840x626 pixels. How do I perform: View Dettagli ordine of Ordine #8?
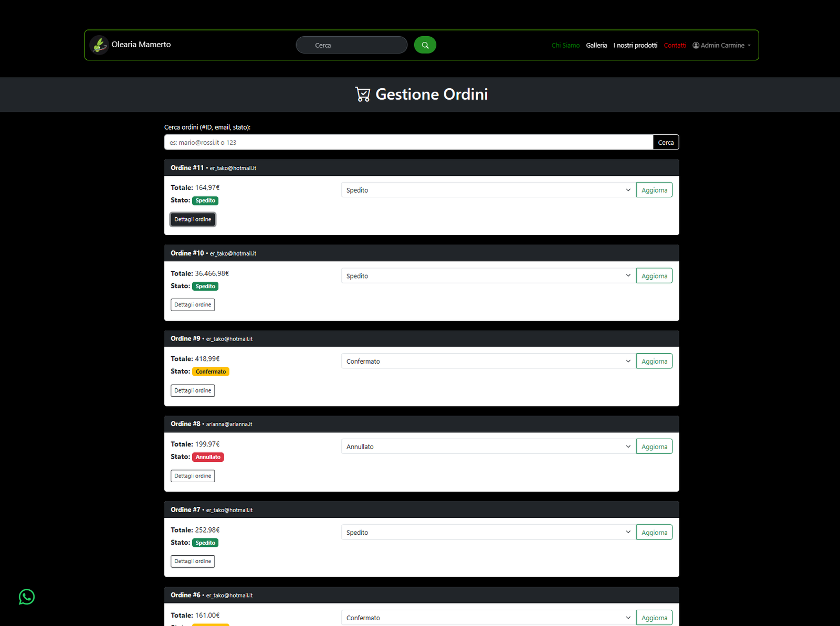(192, 475)
